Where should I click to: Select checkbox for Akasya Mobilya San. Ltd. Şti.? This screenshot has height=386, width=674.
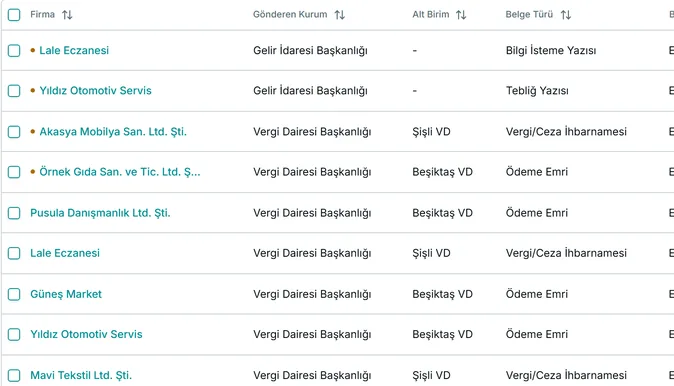pyautogui.click(x=14, y=132)
